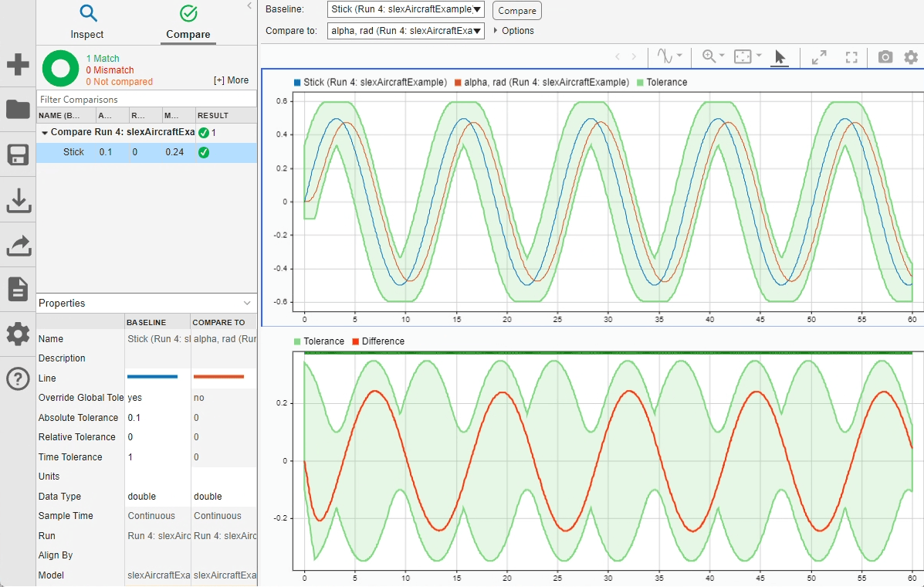Collapse the left panel arrow

[249, 5]
